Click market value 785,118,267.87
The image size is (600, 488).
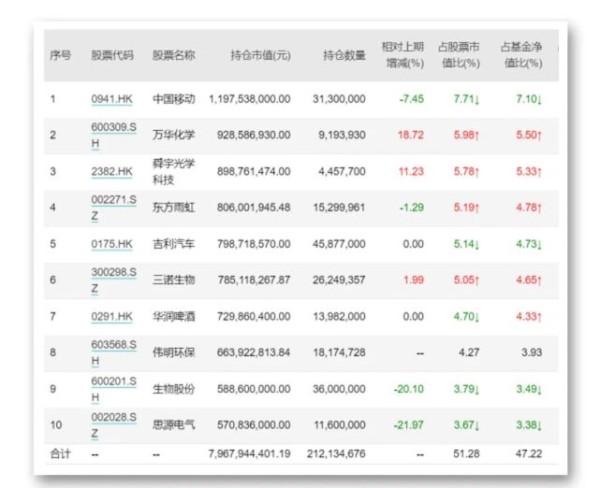[x=254, y=280]
